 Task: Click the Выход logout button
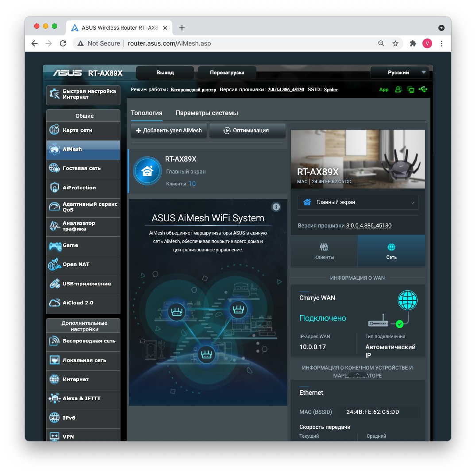pos(165,73)
